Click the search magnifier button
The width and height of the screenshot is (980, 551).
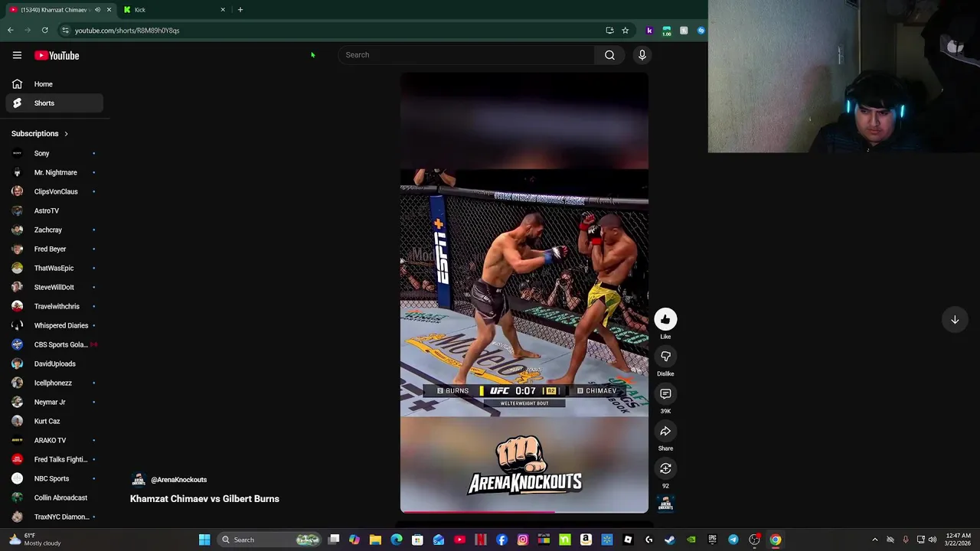(609, 55)
